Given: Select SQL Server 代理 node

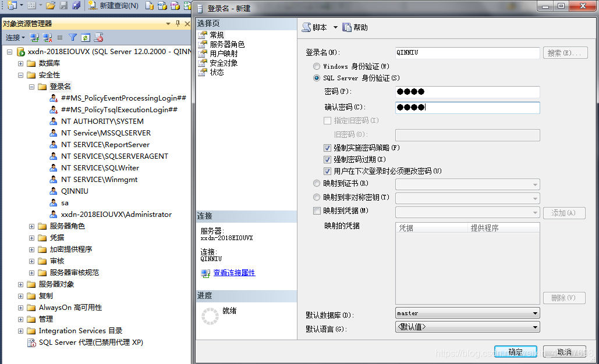Looking at the screenshot, I should (x=91, y=342).
